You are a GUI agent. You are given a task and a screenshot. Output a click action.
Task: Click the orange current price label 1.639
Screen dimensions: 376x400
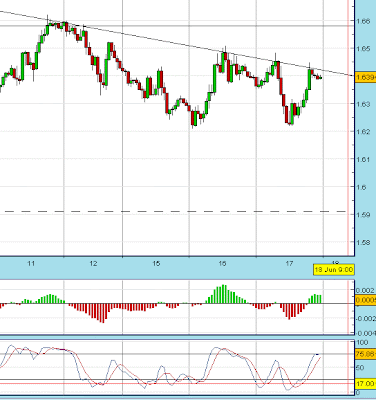click(366, 77)
